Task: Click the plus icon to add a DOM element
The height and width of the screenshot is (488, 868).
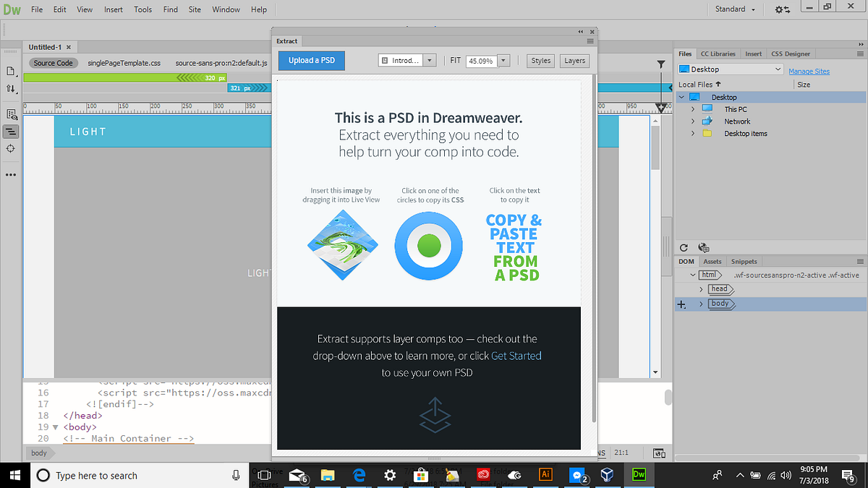Action: pos(682,304)
